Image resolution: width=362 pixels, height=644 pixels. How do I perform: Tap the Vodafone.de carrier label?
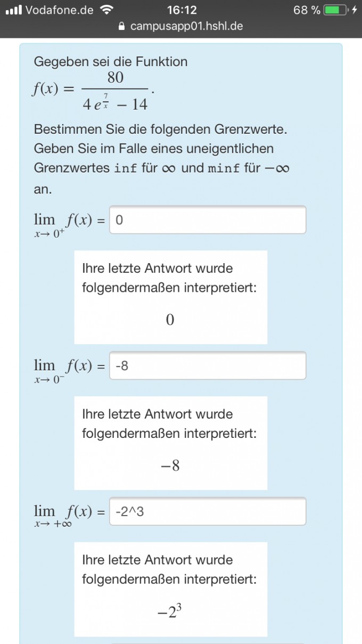tap(59, 10)
